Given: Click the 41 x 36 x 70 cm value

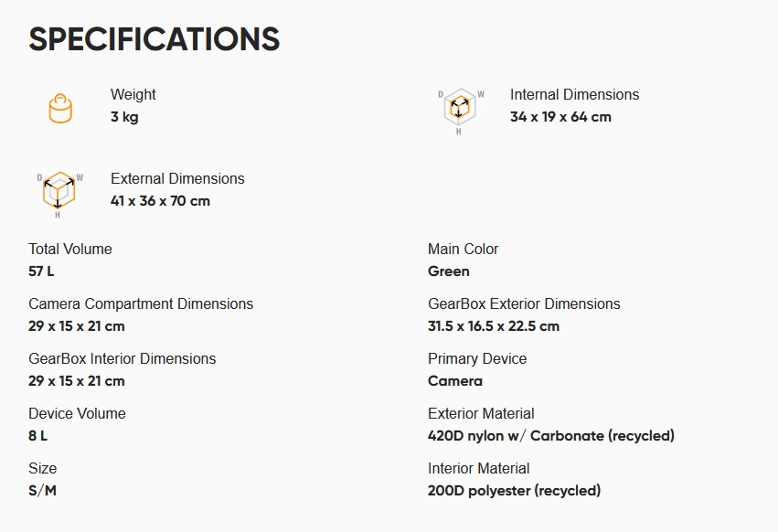Looking at the screenshot, I should pyautogui.click(x=160, y=201).
